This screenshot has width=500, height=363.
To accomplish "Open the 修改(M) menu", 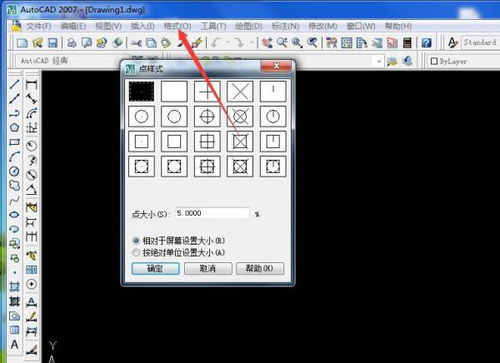I will pyautogui.click(x=323, y=26).
